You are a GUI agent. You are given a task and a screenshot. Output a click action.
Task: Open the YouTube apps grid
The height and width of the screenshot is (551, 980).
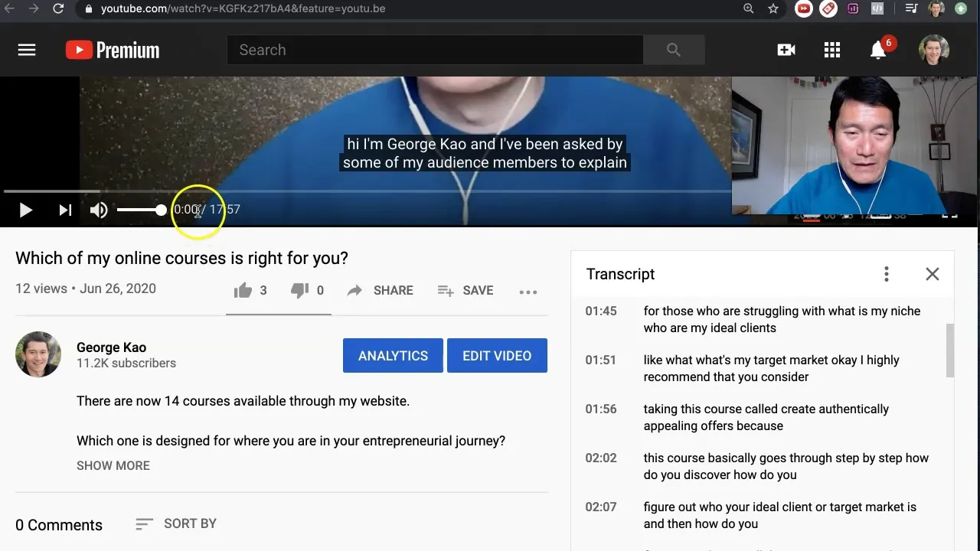pos(832,49)
